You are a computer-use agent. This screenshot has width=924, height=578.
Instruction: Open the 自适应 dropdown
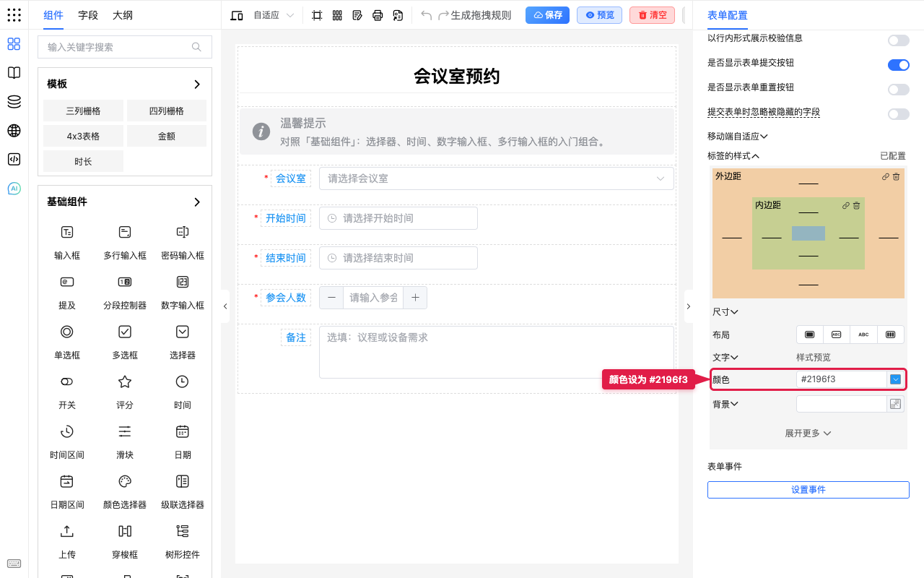[274, 15]
